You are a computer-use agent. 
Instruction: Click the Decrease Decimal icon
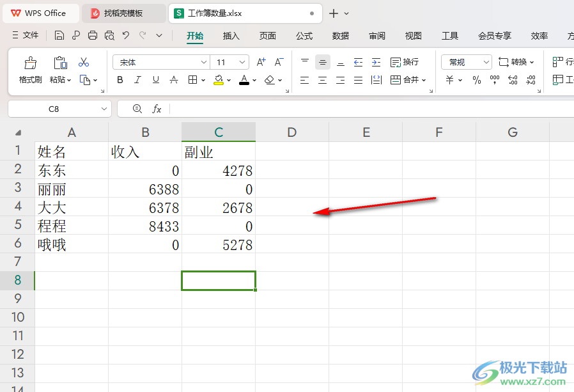[531, 80]
